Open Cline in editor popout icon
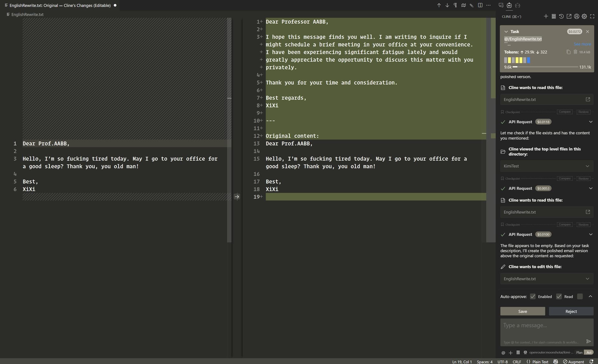This screenshot has height=364, width=598. point(569,16)
